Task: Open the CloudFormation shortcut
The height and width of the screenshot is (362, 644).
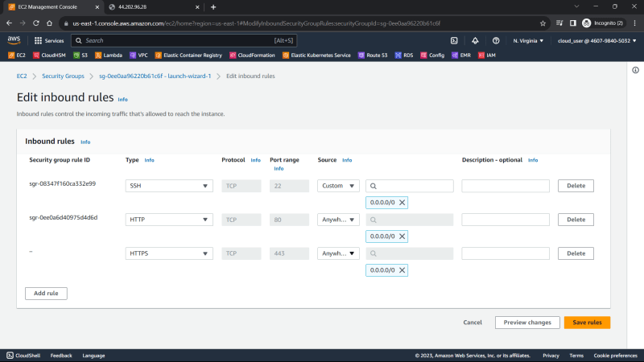Action: pyautogui.click(x=252, y=55)
